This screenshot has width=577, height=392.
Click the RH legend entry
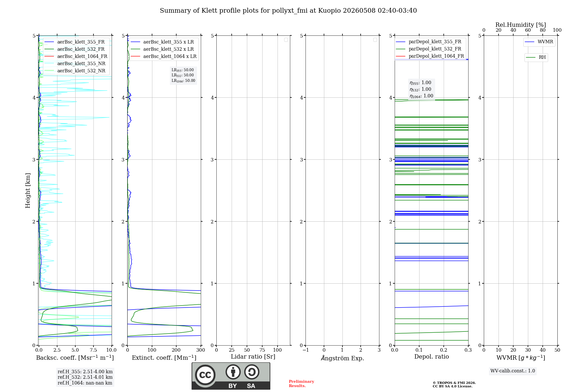click(x=536, y=57)
